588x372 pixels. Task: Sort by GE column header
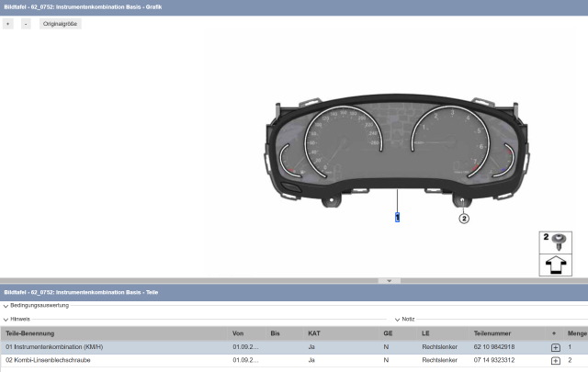click(x=388, y=333)
